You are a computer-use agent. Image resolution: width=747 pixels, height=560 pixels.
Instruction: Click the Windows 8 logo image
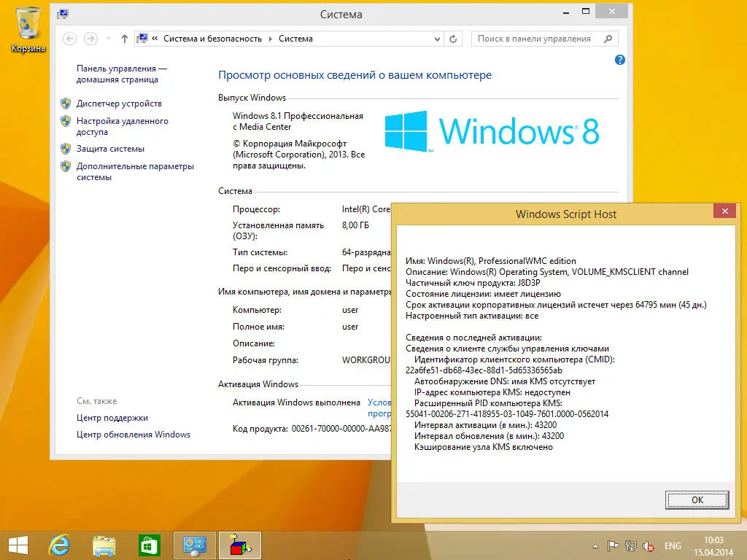click(491, 131)
